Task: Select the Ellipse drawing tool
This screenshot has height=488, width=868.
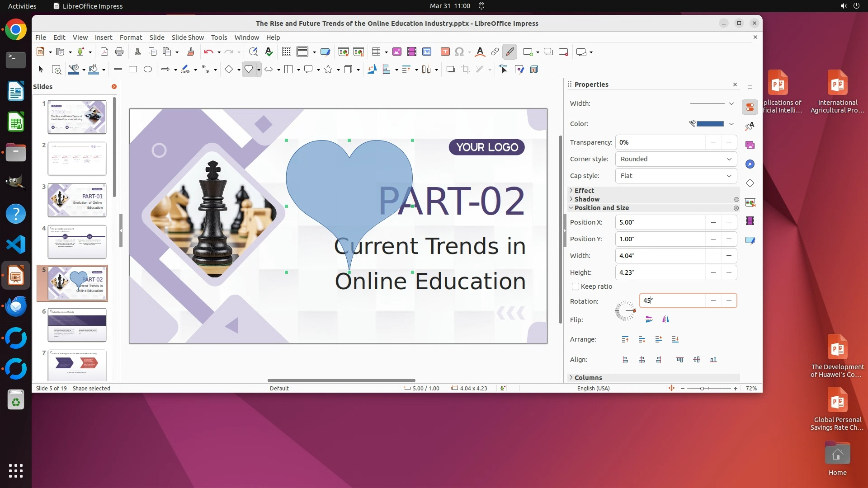Action: click(148, 69)
